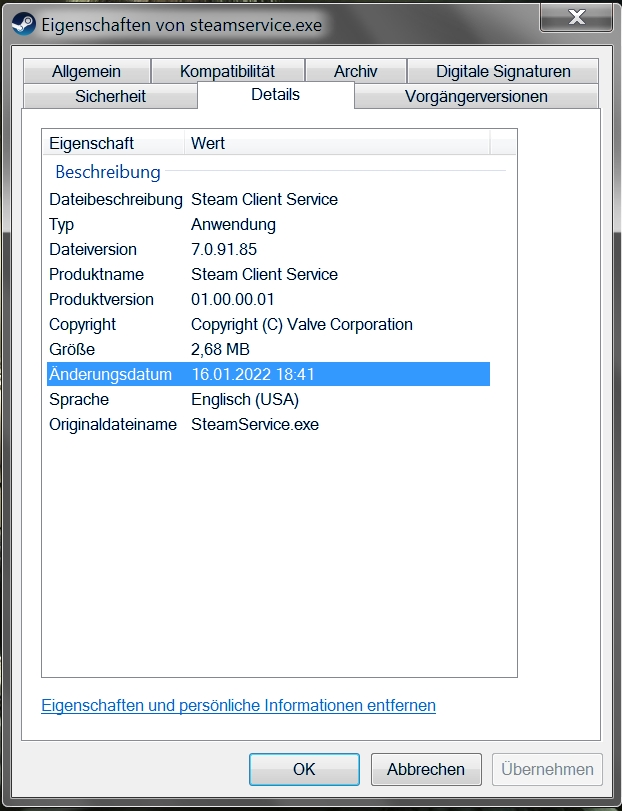Select the Copyright Valve Corporation row

click(x=268, y=324)
